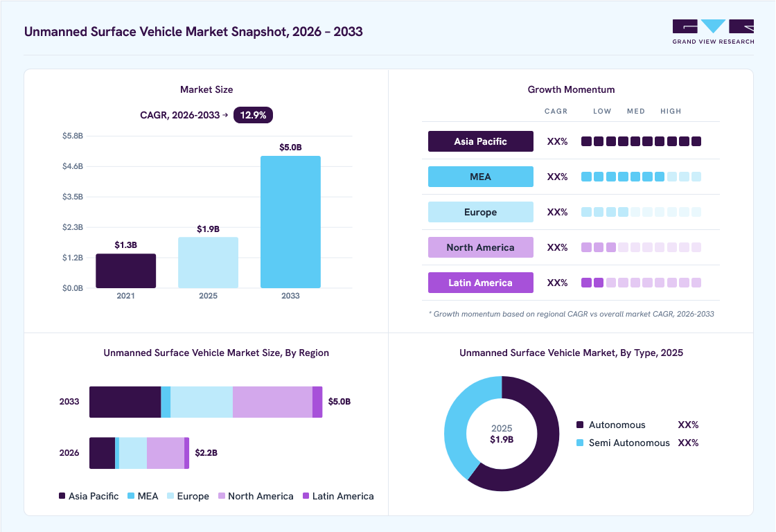Click the HIGH column header

point(671,112)
